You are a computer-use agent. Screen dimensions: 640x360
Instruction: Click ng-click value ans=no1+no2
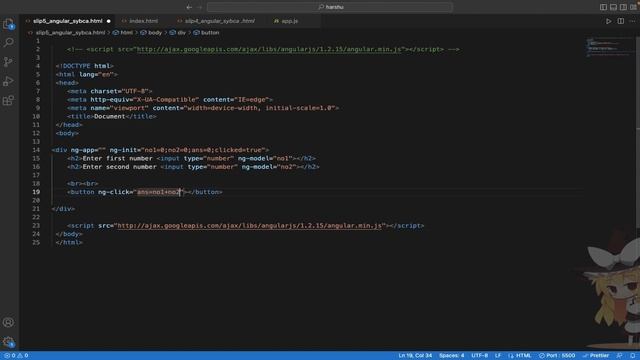point(159,192)
